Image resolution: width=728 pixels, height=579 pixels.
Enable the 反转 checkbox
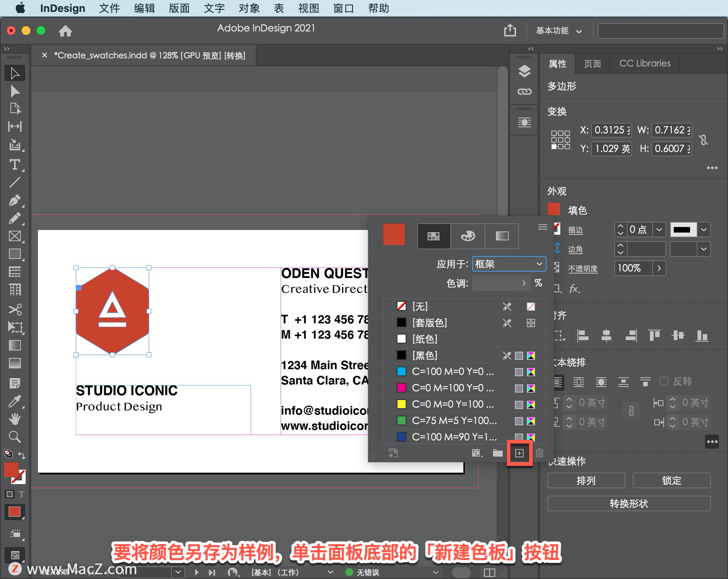click(664, 381)
